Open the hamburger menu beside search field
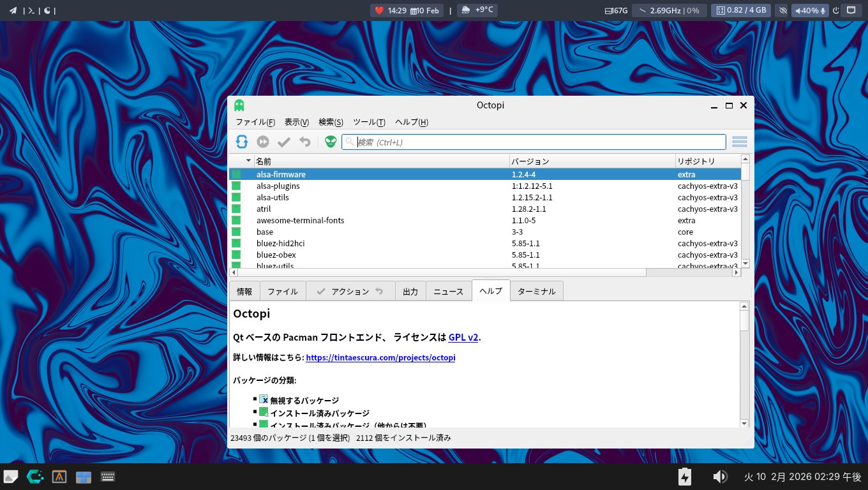 (739, 142)
